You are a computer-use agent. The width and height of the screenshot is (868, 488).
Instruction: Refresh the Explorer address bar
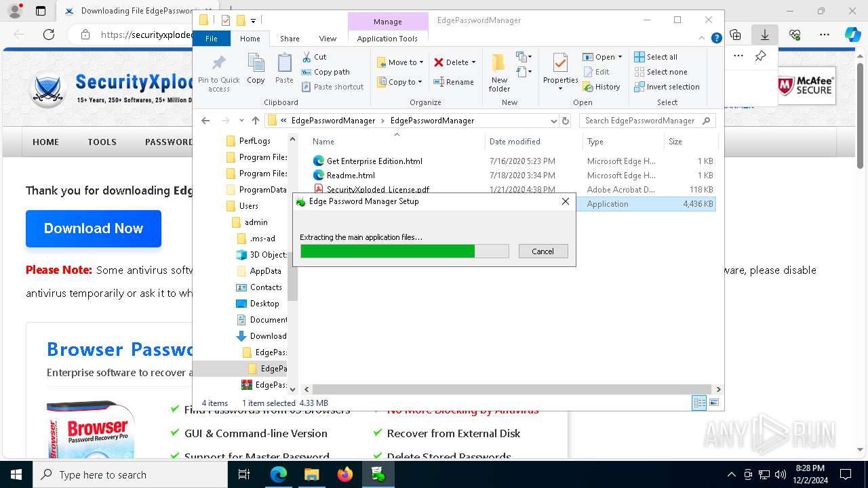pos(566,121)
